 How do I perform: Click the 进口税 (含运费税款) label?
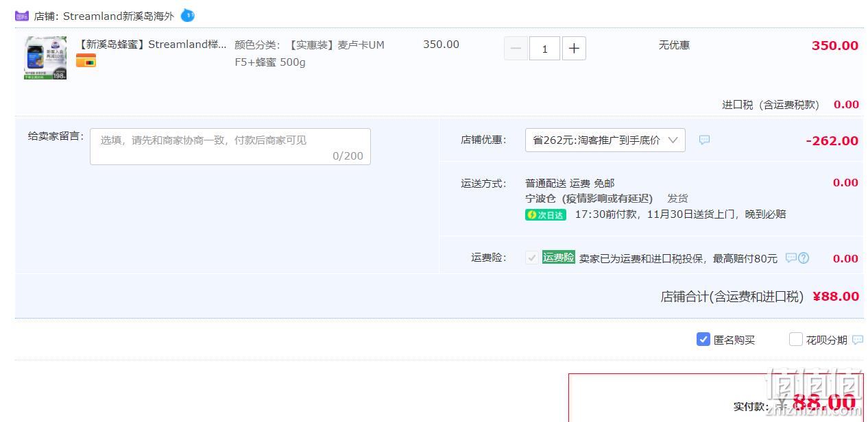(770, 105)
